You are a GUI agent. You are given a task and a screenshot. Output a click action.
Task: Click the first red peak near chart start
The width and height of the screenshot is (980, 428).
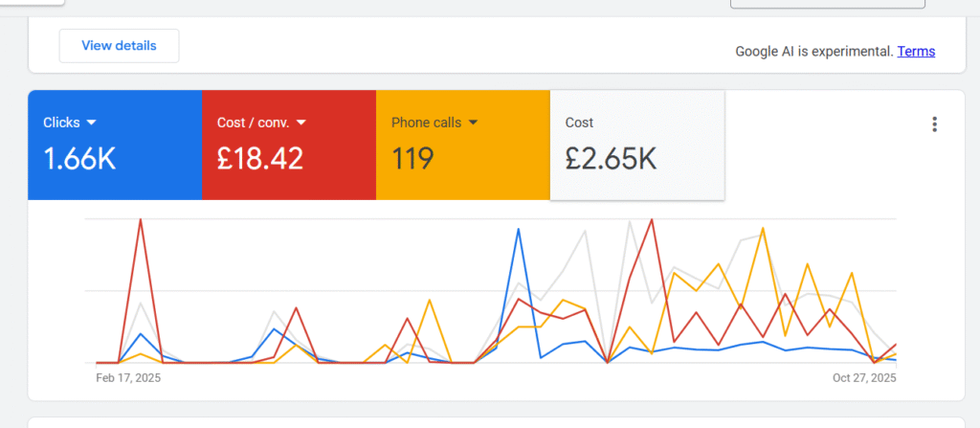click(x=141, y=220)
